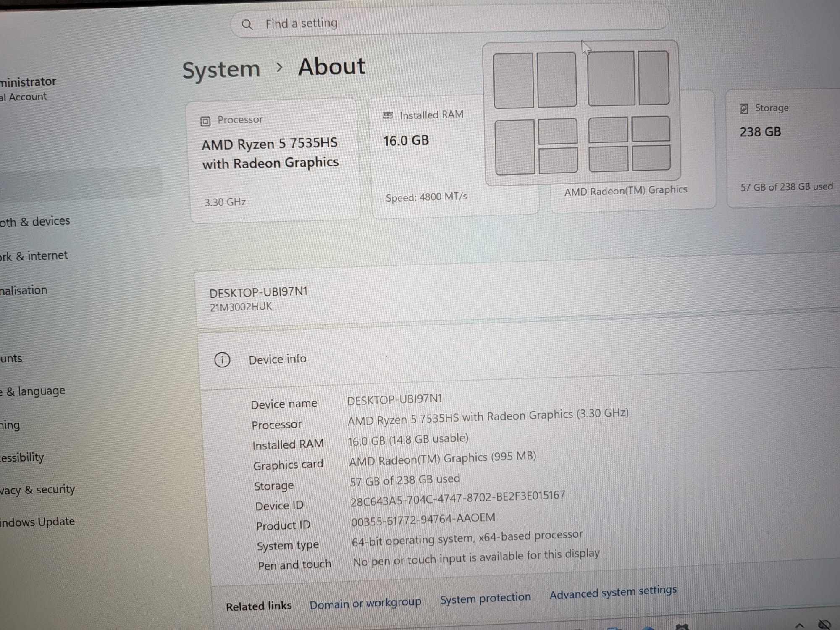Click the System type value '64-bit operating system'
Image resolution: width=840 pixels, height=630 pixels.
[x=467, y=538]
